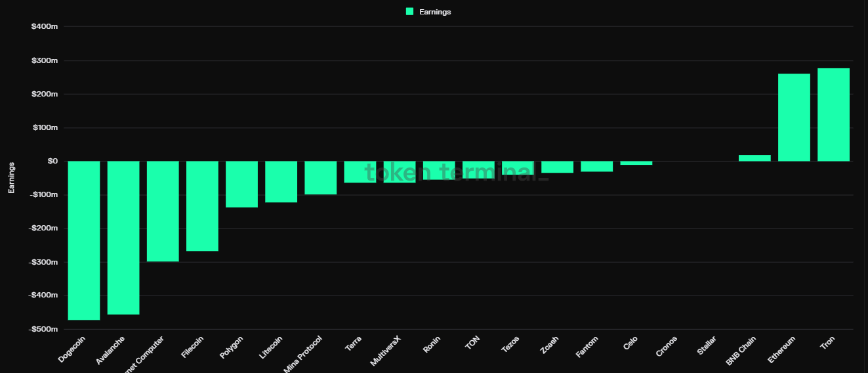Click the $100m y-axis value
The width and height of the screenshot is (868, 373).
tap(44, 127)
